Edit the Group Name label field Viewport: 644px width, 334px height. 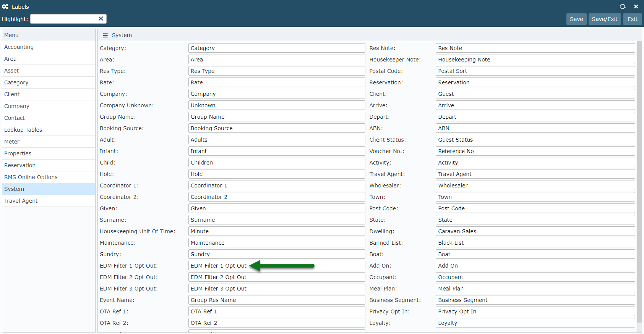tap(277, 117)
